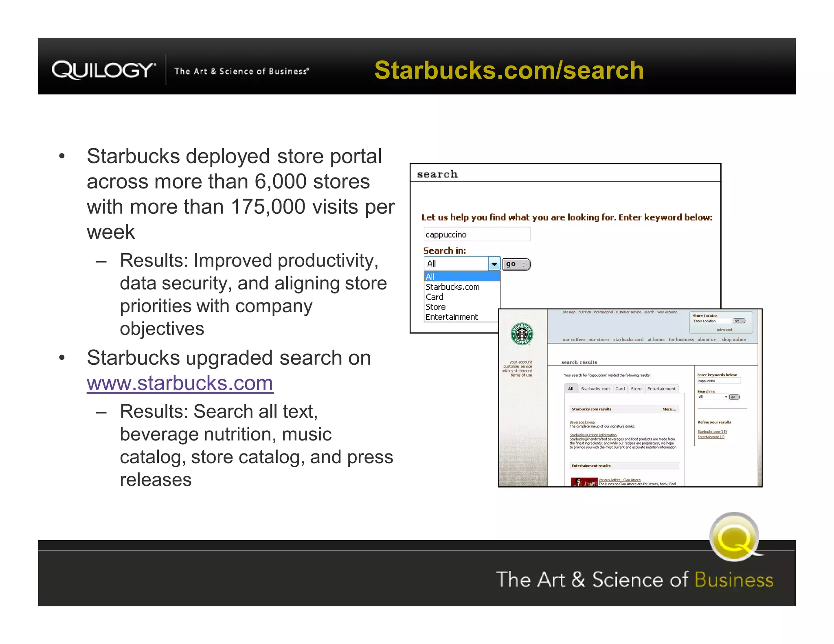Viewport: 834px width, 644px height.
Task: Click the cappuccino keyword search field
Action: 476,234
